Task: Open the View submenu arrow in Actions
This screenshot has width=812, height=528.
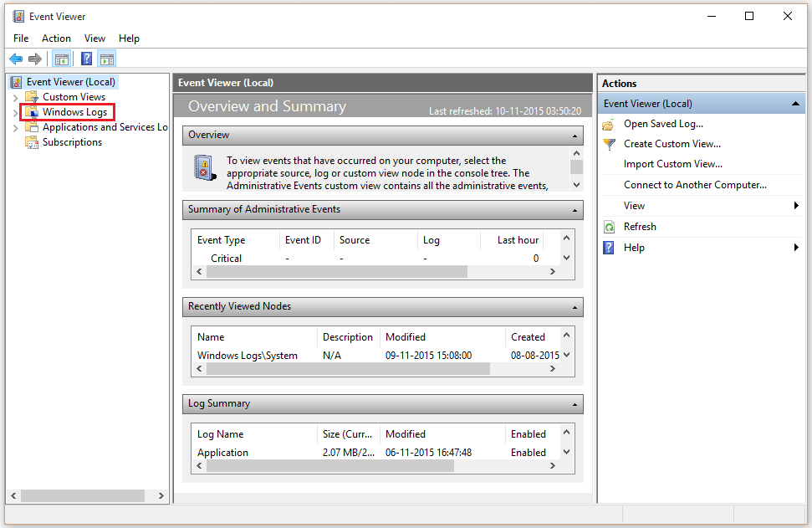Action: (x=796, y=206)
